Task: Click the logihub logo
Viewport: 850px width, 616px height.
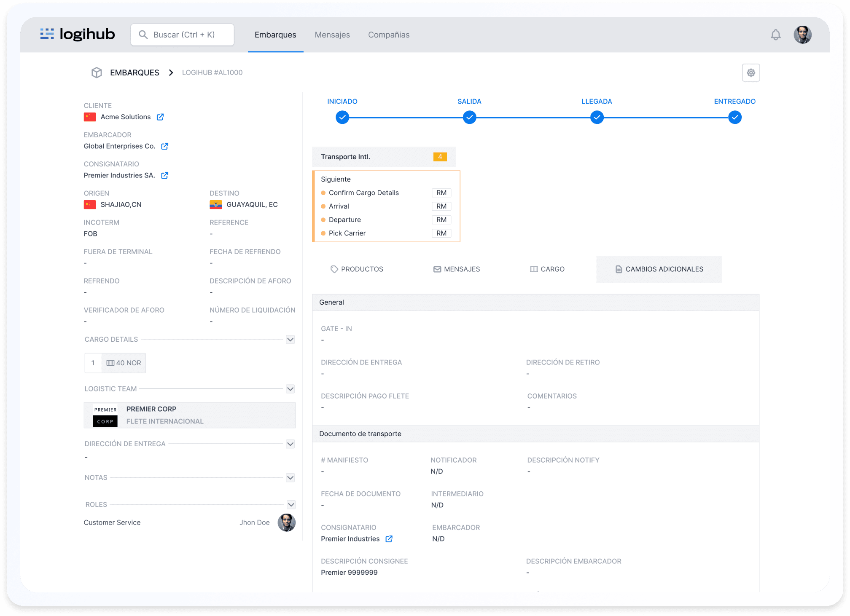Action: point(78,34)
